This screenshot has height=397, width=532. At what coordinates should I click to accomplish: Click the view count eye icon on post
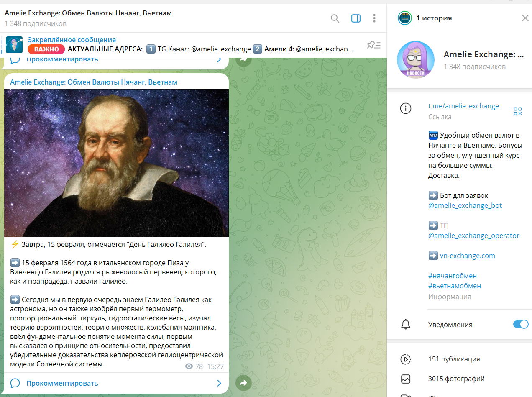(x=189, y=366)
